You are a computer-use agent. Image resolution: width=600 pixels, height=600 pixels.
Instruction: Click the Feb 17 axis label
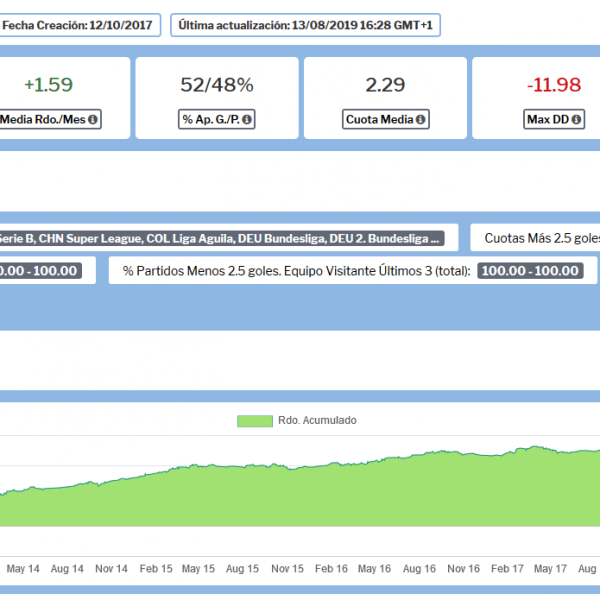click(507, 569)
